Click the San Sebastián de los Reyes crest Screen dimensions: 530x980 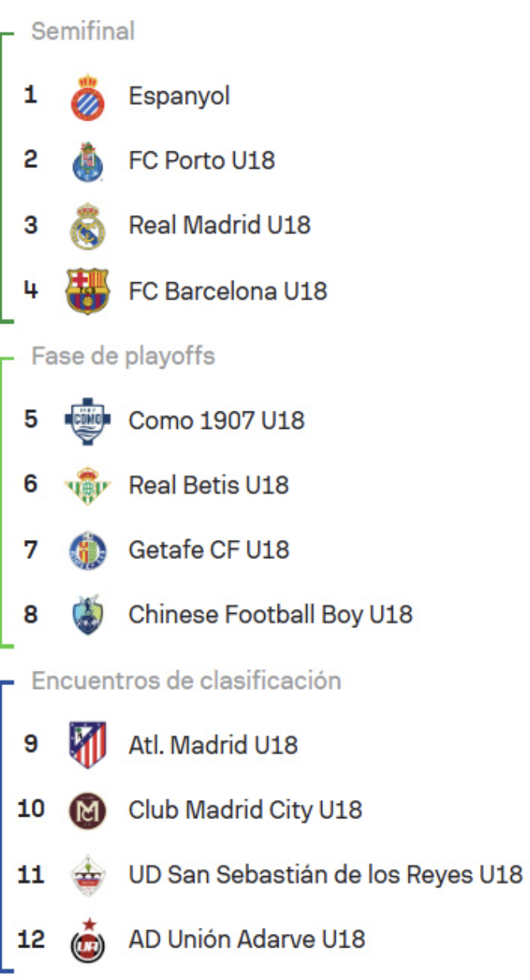point(87,875)
